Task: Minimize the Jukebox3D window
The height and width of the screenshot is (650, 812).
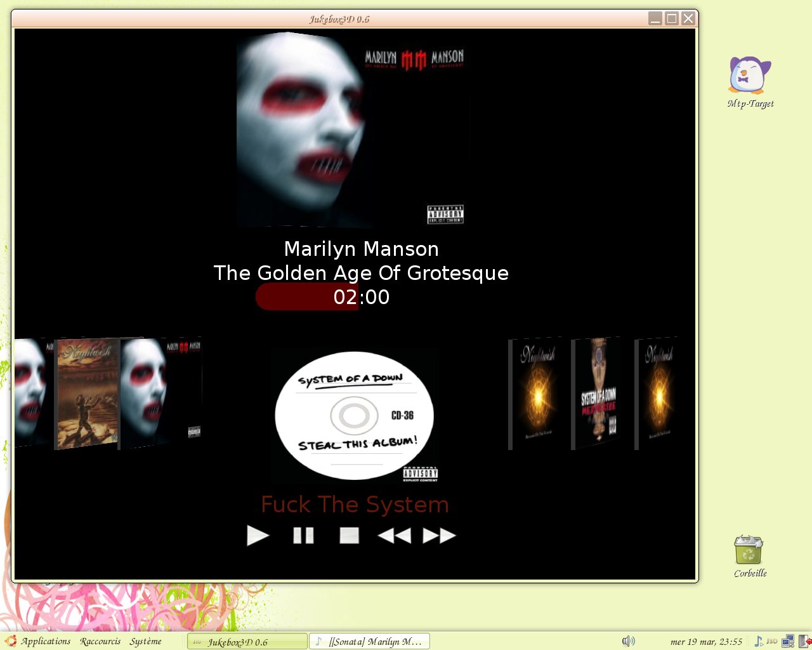Action: (x=655, y=18)
